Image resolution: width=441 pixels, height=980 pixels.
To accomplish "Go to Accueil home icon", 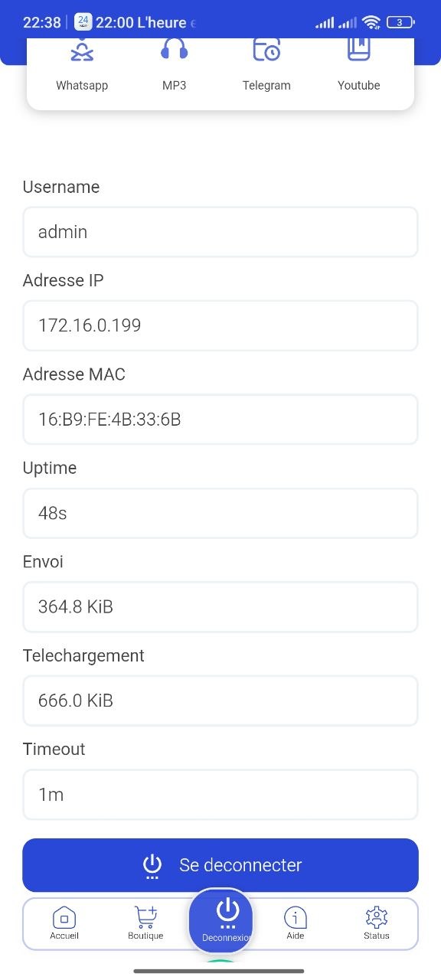I will pyautogui.click(x=64, y=916).
